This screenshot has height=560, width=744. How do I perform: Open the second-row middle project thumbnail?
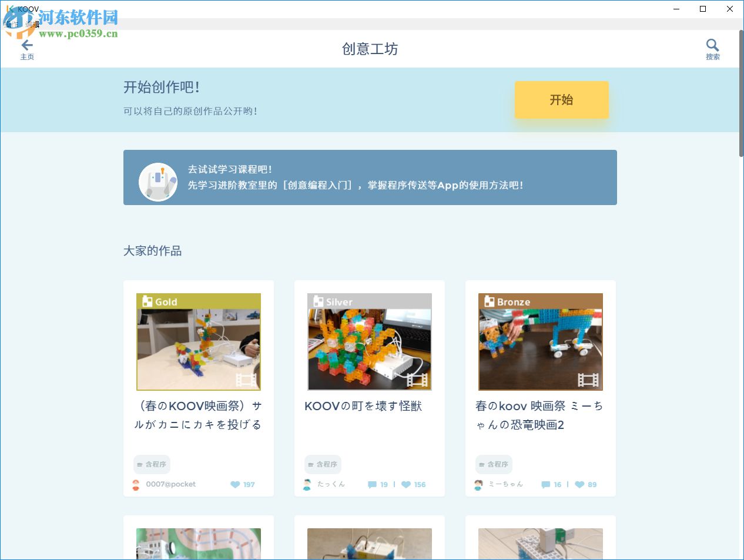coord(370,544)
